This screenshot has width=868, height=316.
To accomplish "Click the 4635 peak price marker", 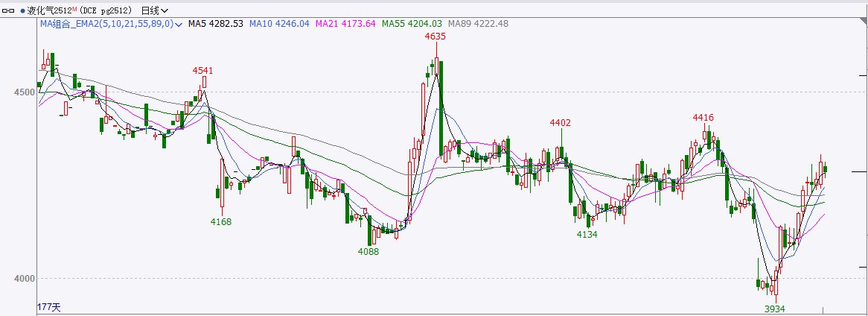I will pos(435,36).
